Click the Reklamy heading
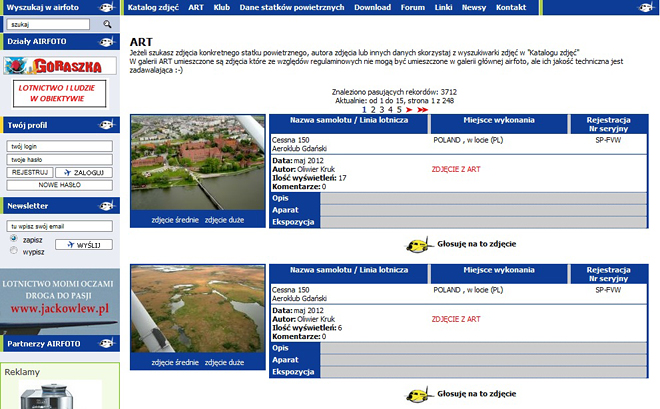 22,372
